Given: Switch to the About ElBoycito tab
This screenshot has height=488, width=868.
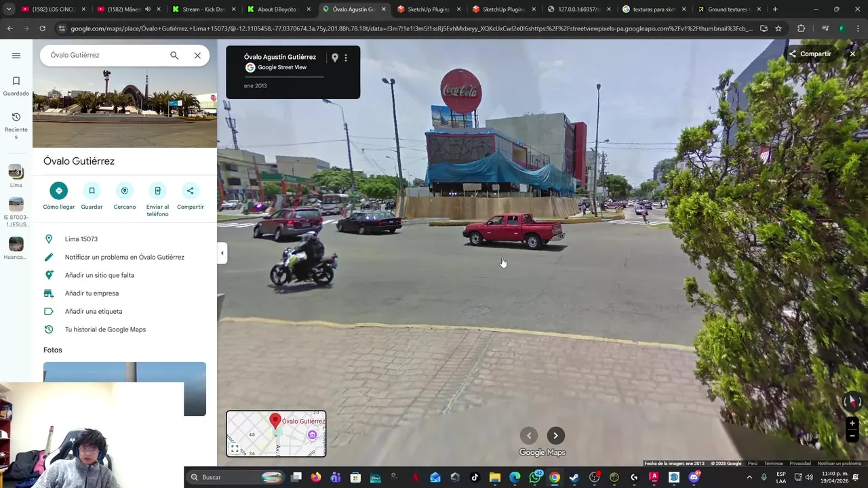Looking at the screenshot, I should (x=278, y=9).
